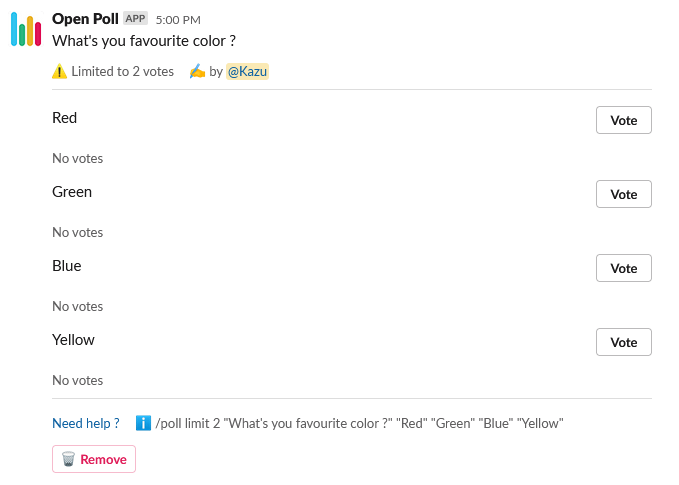
Task: Open the 'Need help ?' link
Action: pos(86,423)
